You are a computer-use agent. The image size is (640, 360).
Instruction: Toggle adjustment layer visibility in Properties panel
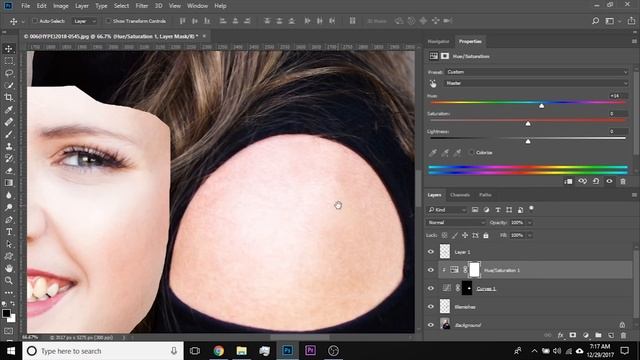609,182
